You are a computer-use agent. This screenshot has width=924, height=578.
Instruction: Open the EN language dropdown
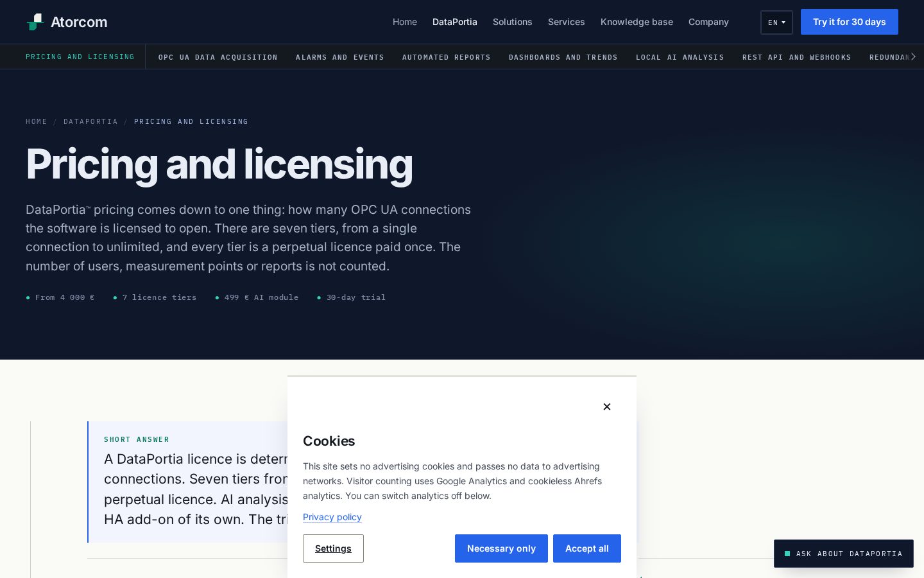click(776, 22)
